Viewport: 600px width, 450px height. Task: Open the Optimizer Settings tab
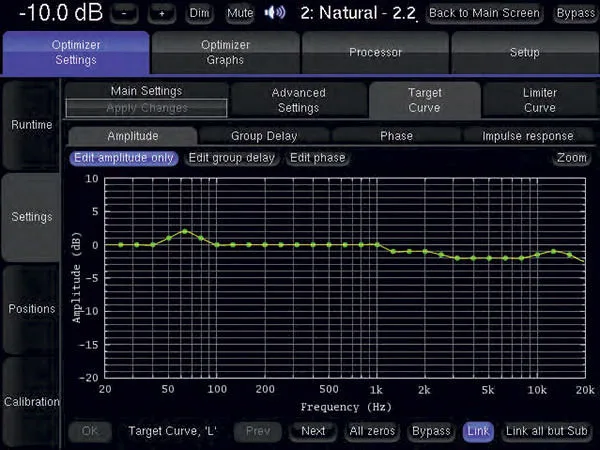coord(76,52)
